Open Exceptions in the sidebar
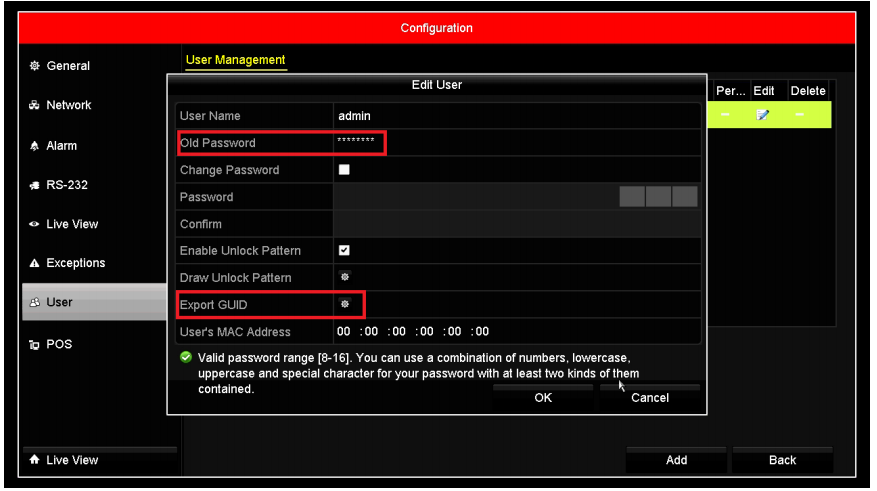This screenshot has height=491, width=877. [x=76, y=263]
